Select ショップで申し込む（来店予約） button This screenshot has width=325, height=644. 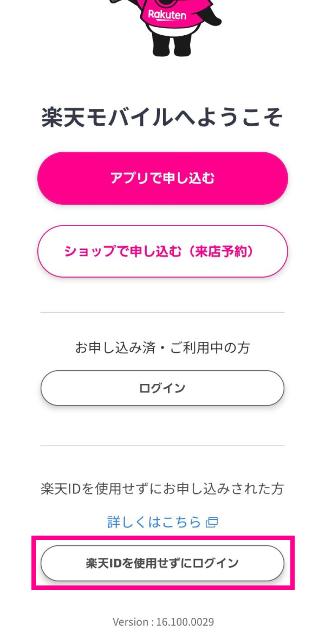coord(162,252)
